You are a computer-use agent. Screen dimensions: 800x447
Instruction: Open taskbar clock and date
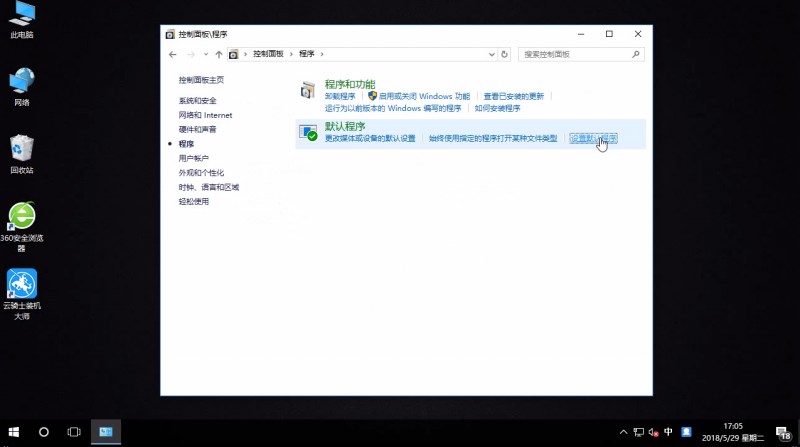click(x=733, y=432)
